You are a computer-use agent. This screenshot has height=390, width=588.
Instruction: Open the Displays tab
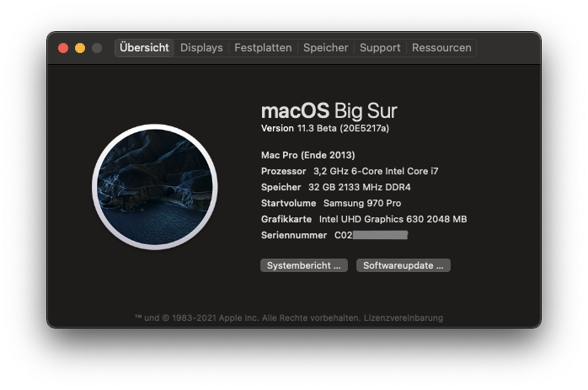click(x=201, y=48)
